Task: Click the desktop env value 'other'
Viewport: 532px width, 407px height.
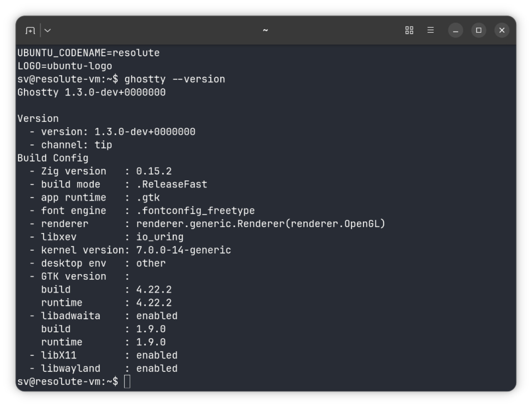Action: [x=151, y=263]
